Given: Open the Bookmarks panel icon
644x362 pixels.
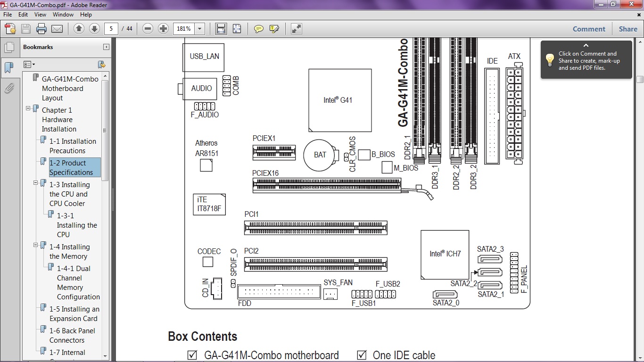Looking at the screenshot, I should 9,68.
